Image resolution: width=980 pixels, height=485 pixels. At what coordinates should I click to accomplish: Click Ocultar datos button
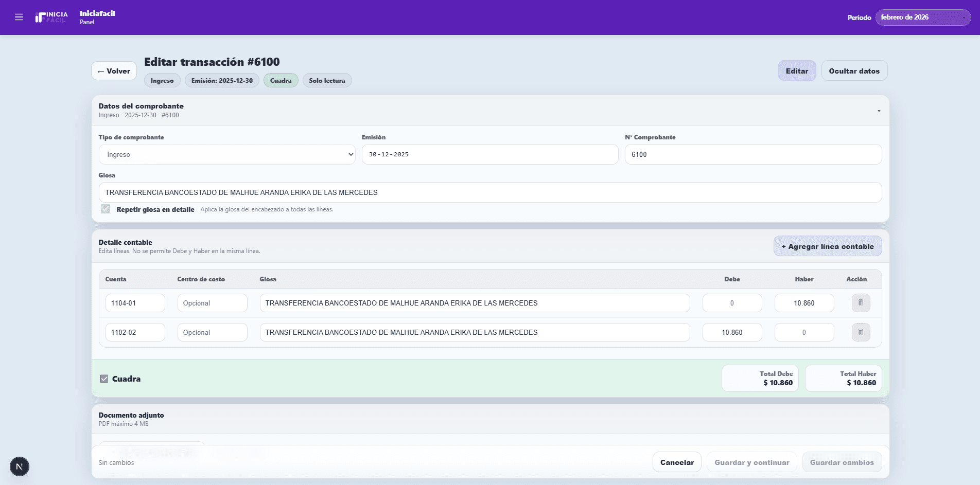point(854,71)
